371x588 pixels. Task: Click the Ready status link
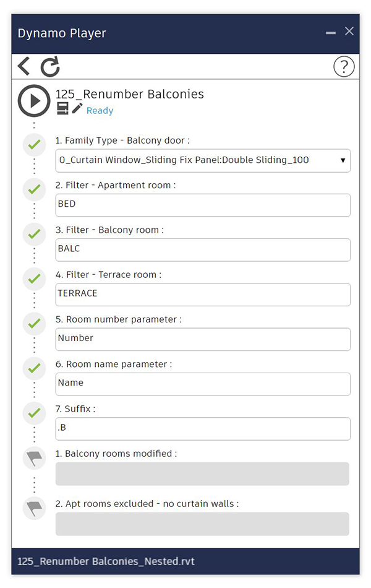pyautogui.click(x=100, y=111)
